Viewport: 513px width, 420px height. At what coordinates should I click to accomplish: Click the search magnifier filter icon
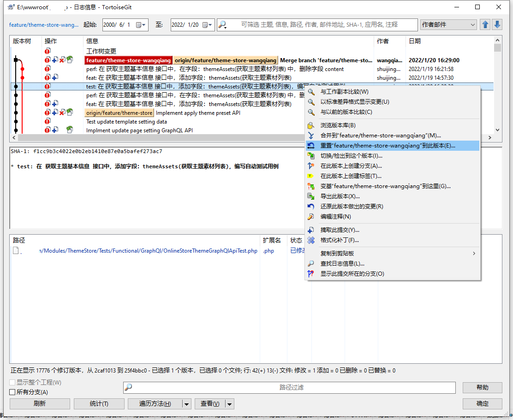[x=222, y=24]
